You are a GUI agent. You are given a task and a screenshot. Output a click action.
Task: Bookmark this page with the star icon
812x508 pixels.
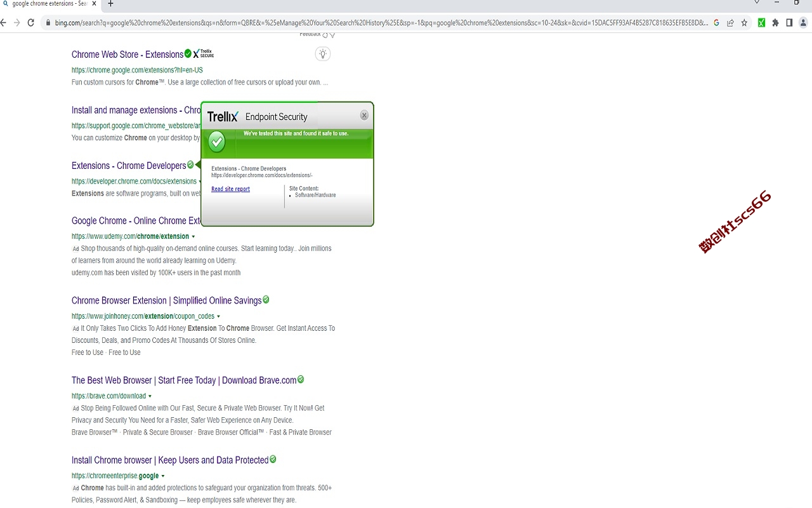(745, 23)
